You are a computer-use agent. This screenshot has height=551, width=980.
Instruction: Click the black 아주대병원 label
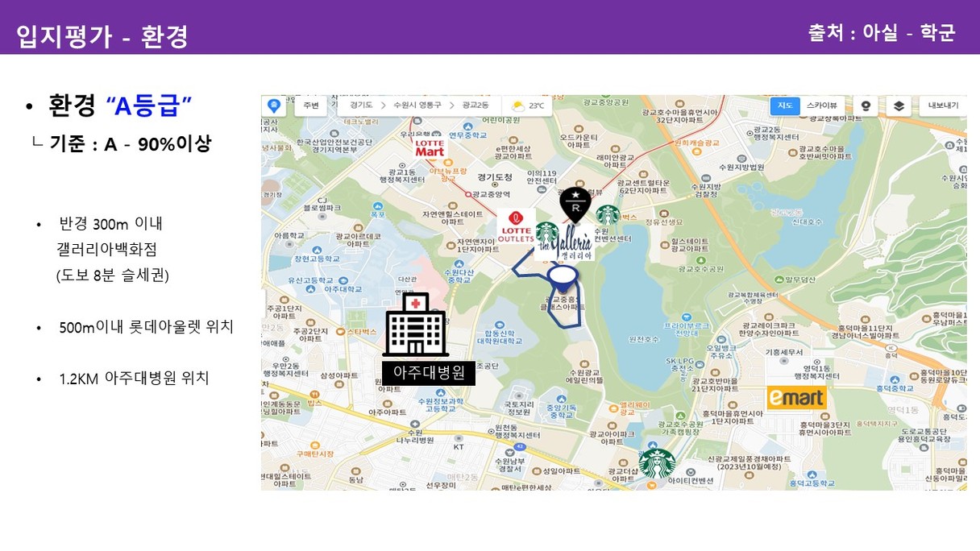[429, 373]
